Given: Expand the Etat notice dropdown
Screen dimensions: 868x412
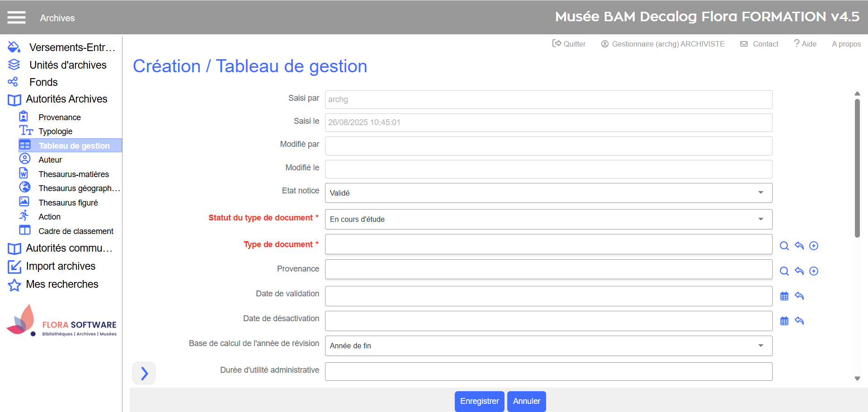Looking at the screenshot, I should [x=548, y=193].
